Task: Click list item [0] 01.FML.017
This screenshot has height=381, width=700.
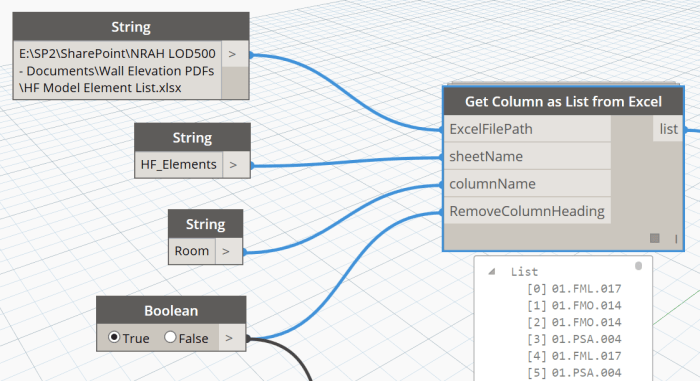Action: point(574,289)
